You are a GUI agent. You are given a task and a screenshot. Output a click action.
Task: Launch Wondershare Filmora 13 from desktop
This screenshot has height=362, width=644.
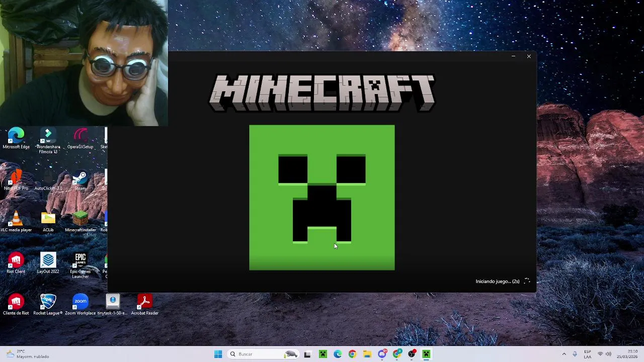48,141
